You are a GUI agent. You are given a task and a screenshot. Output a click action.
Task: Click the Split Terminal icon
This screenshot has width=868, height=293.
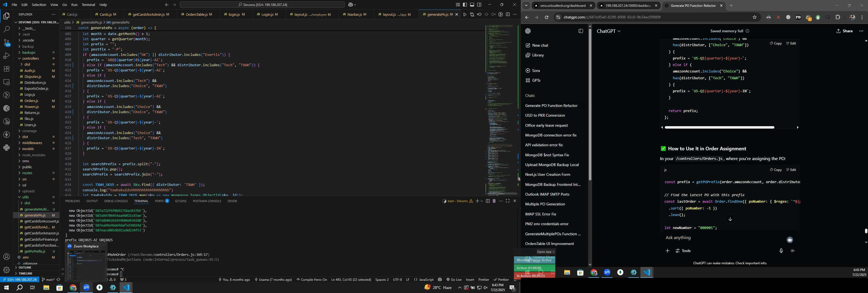488,201
